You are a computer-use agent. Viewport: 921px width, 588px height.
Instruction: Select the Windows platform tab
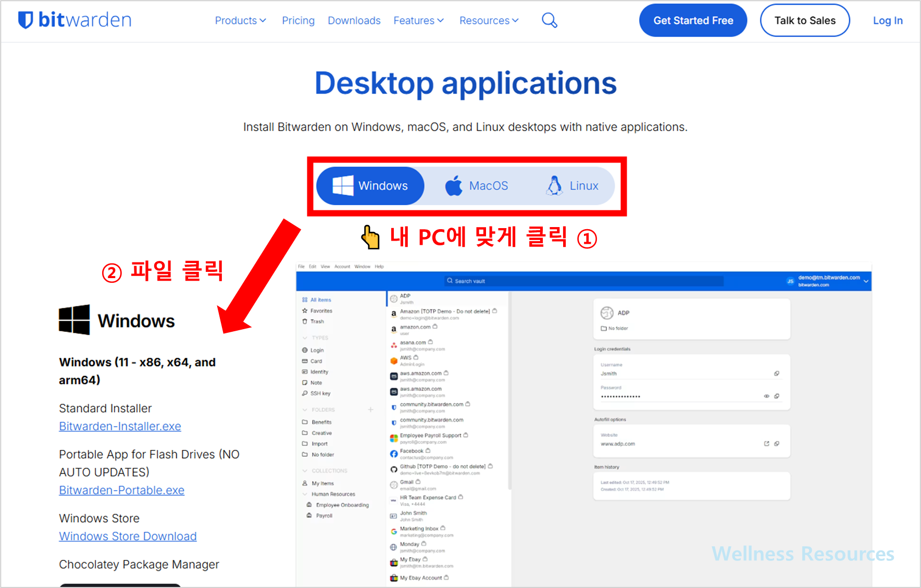click(x=370, y=186)
